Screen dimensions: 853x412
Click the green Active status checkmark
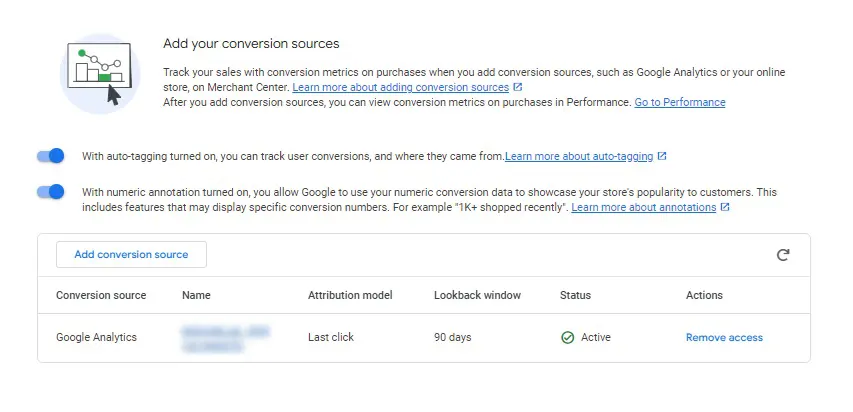click(567, 337)
